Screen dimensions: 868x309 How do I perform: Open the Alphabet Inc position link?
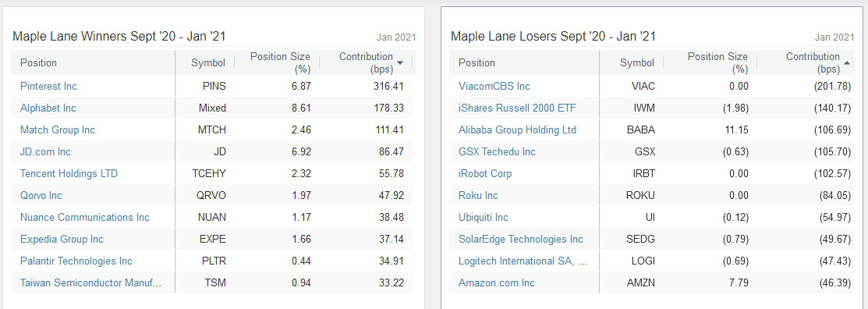point(48,108)
